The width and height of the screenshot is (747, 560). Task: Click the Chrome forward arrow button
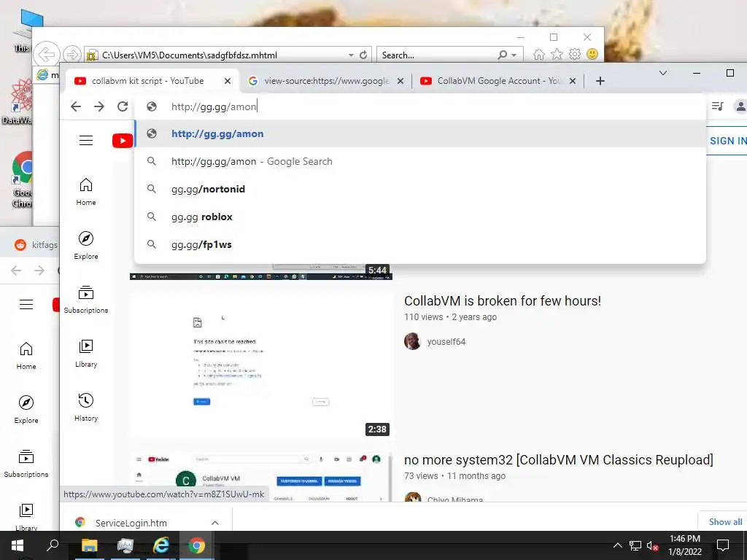click(99, 106)
